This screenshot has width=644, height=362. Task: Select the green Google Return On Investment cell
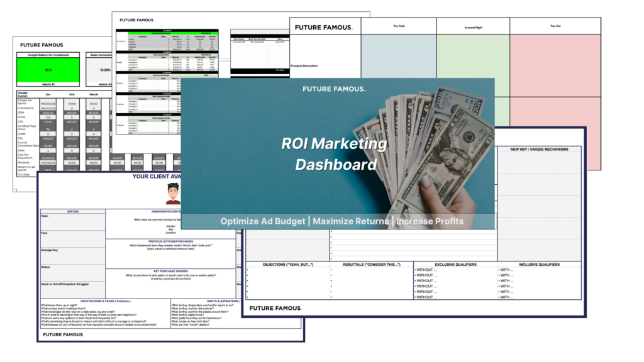(x=48, y=72)
